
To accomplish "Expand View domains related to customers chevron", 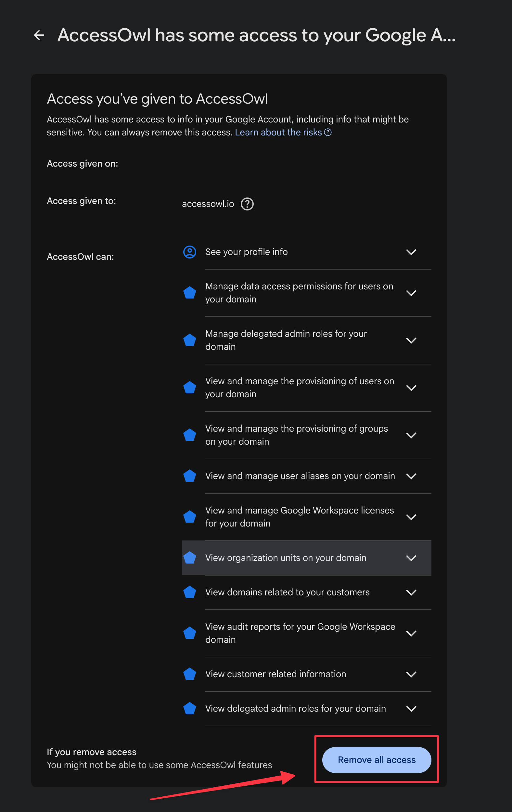I will click(x=411, y=592).
